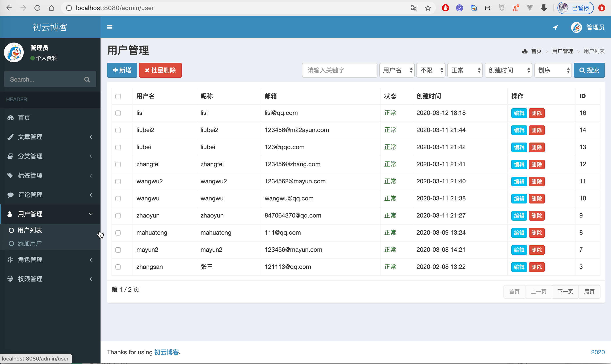Open the 创建时间 sort dropdown
611x364 pixels.
(x=508, y=70)
